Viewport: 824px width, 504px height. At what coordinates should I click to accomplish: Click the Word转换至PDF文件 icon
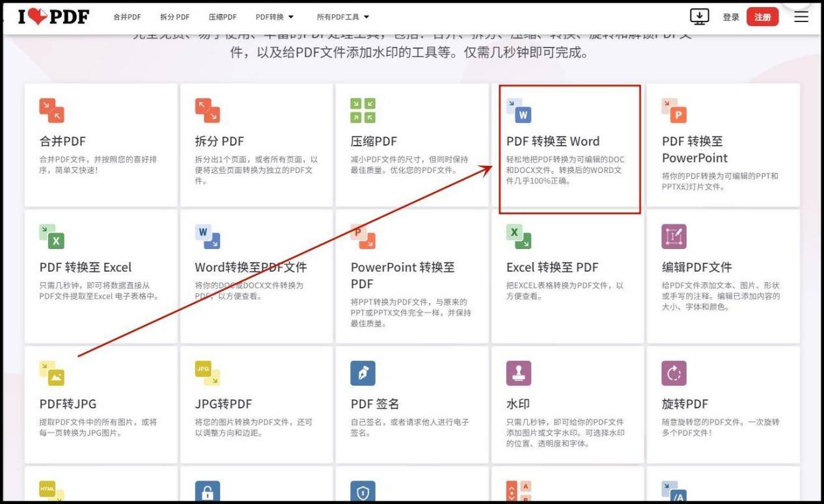pos(208,237)
